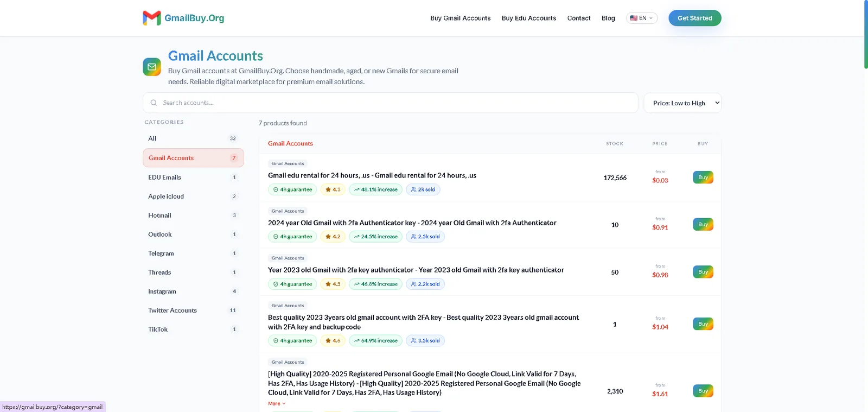Click the 172,566 stock value
868x412 pixels.
click(615, 178)
